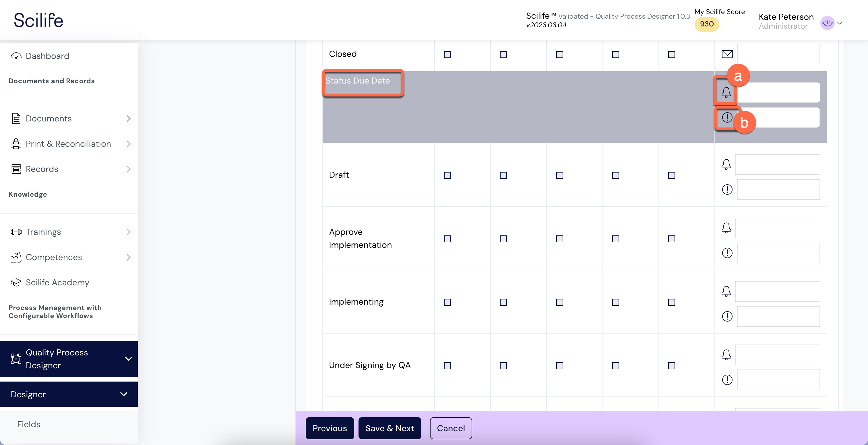Tick the first checkbox in Implementing row
The image size is (868, 445).
click(447, 302)
